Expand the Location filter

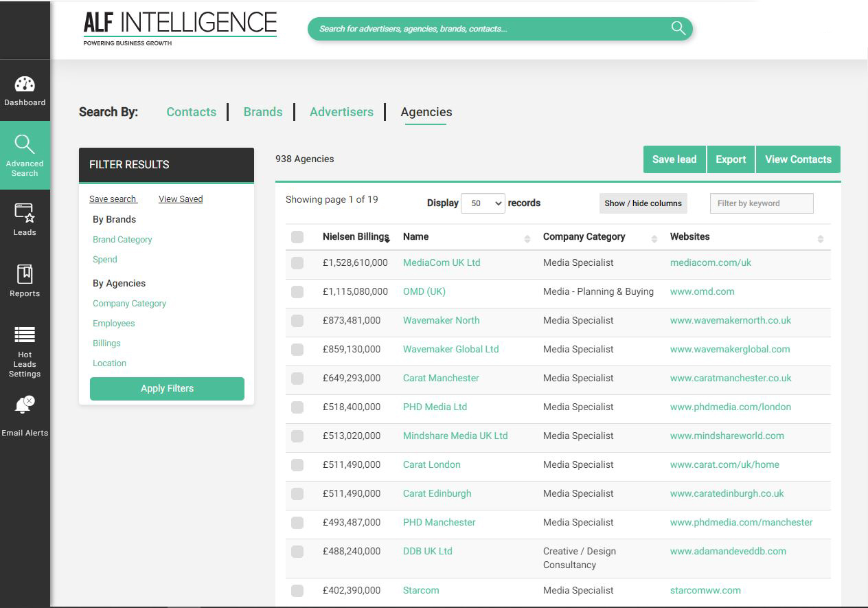pos(110,363)
